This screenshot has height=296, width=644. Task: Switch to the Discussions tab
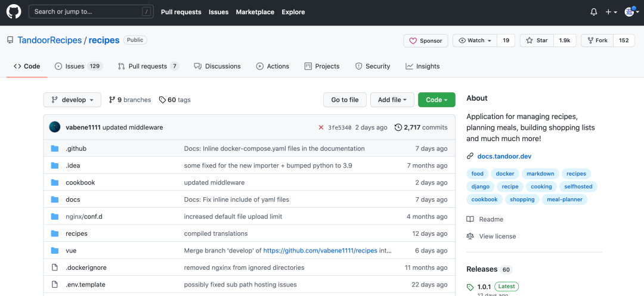coord(217,66)
